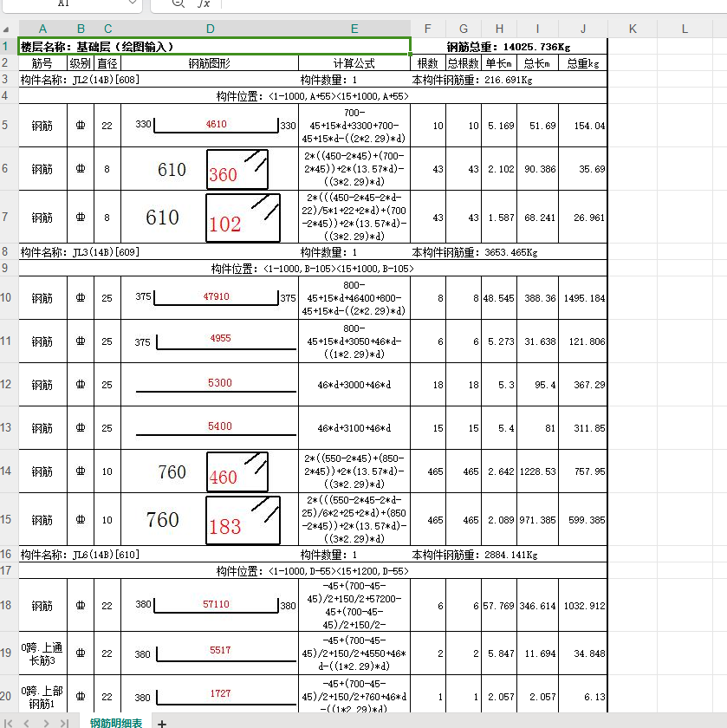Click the 总重kg header cell
Viewport: 727px width, 728px height.
[582, 63]
